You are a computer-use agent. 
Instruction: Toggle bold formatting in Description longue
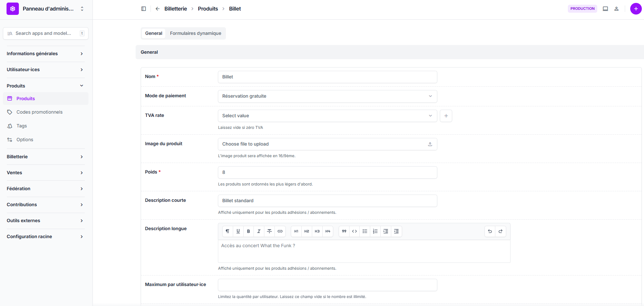coord(248,231)
